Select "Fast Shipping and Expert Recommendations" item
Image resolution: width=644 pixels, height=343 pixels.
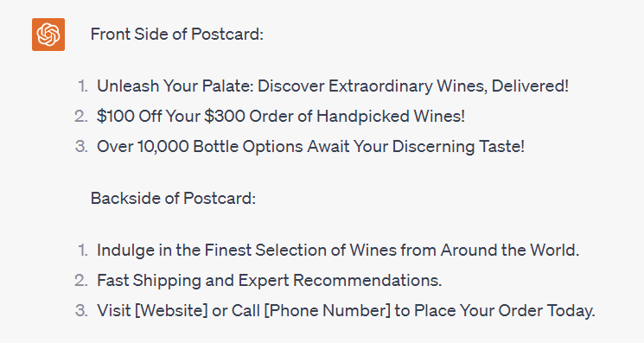tap(270, 281)
